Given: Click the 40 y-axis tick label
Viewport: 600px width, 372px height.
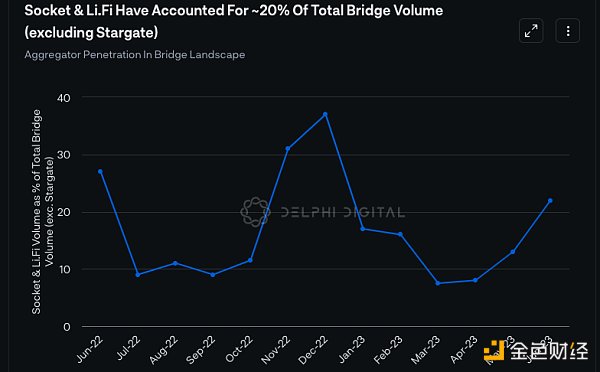Looking at the screenshot, I should (64, 98).
